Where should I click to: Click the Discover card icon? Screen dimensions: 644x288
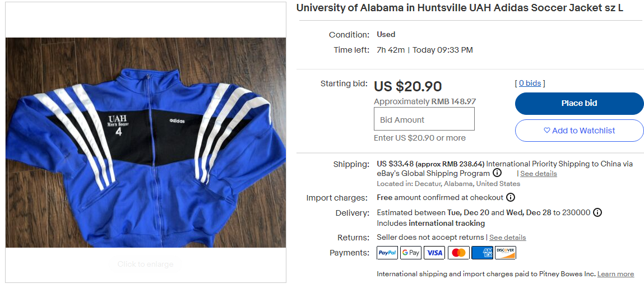point(506,253)
